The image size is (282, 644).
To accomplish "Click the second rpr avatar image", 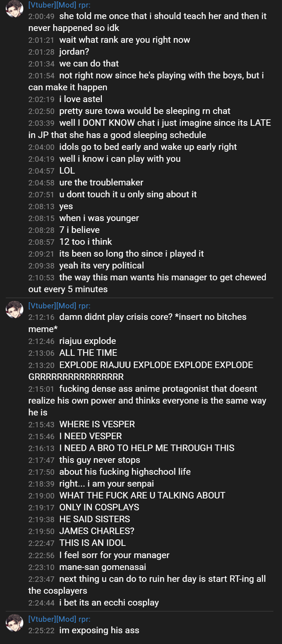I will (15, 309).
